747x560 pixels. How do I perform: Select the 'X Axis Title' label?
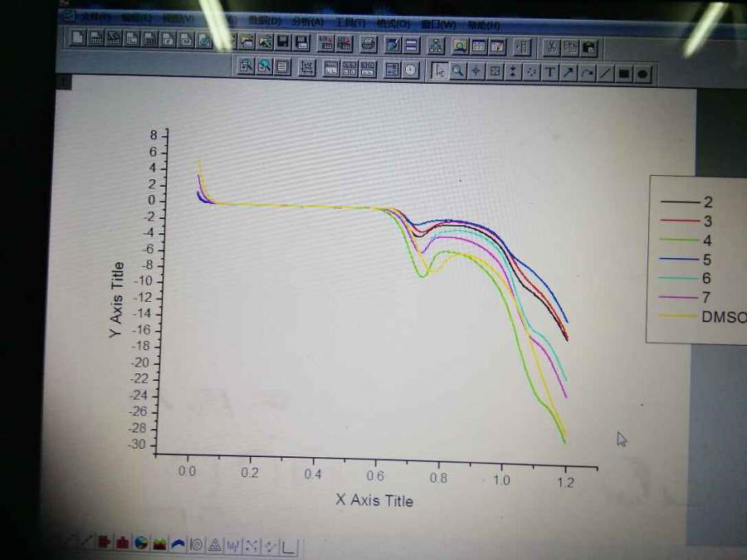[374, 500]
